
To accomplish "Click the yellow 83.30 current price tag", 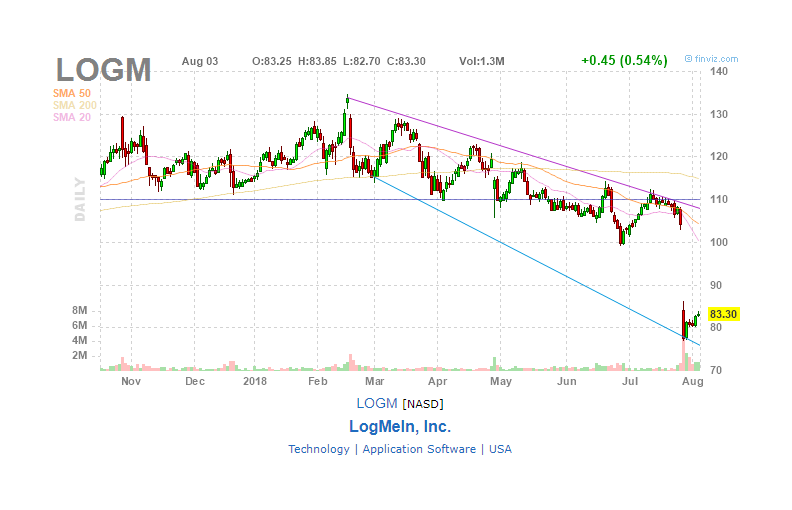I will point(723,314).
